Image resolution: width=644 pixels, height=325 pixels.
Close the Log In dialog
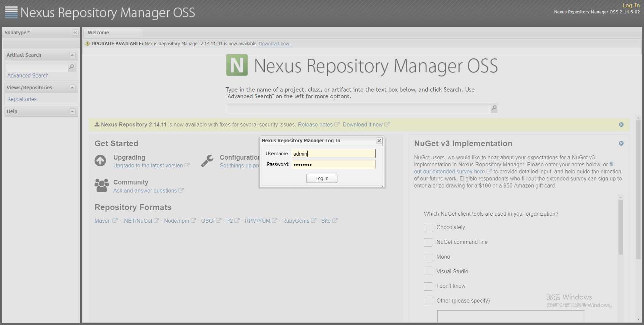tap(379, 141)
